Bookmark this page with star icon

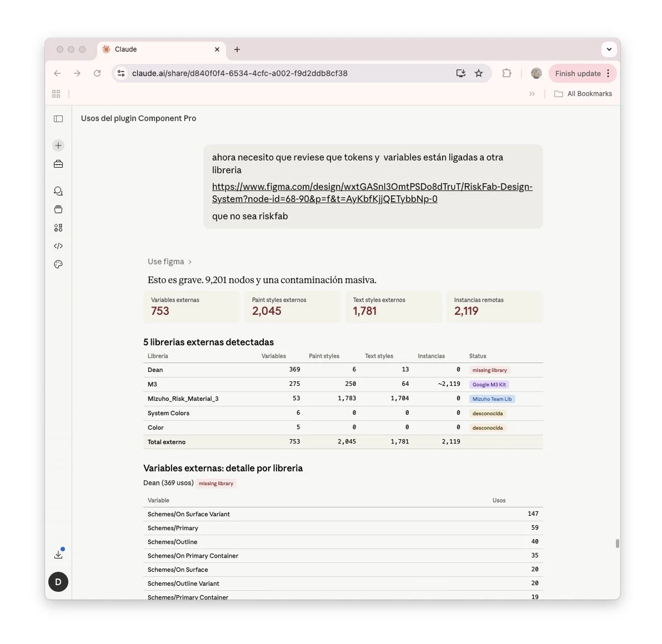(x=479, y=73)
